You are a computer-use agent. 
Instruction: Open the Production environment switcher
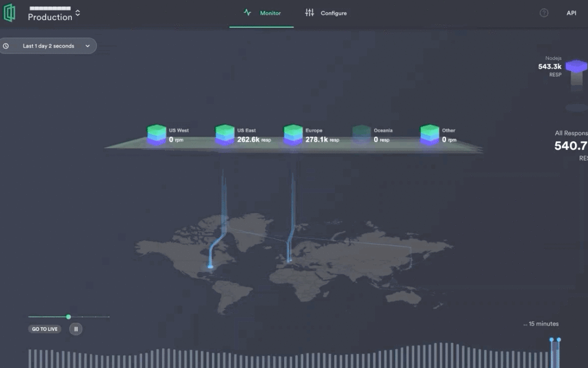(54, 14)
